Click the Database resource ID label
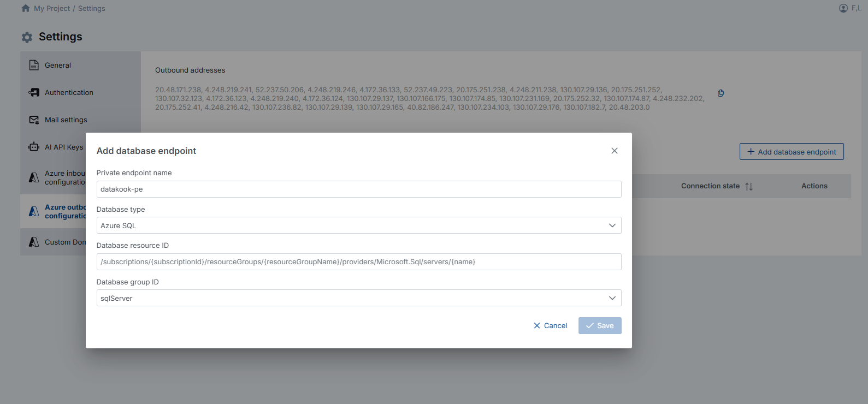This screenshot has height=404, width=868. click(x=133, y=245)
